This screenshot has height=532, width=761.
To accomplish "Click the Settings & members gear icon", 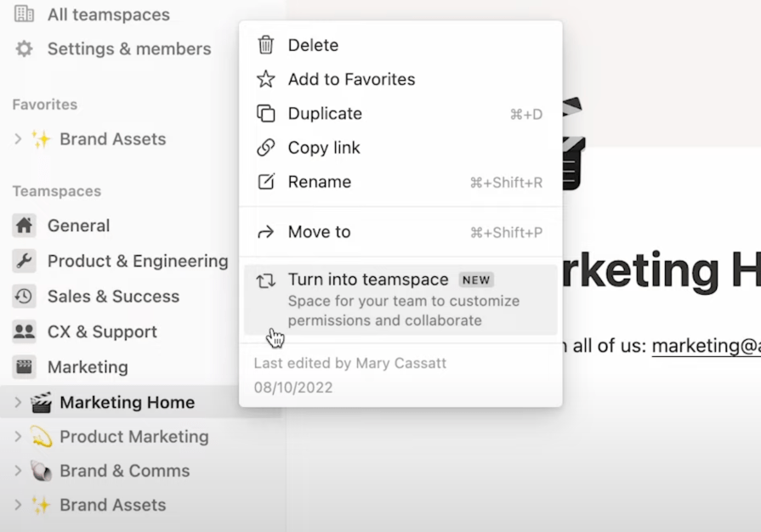I will click(x=25, y=49).
